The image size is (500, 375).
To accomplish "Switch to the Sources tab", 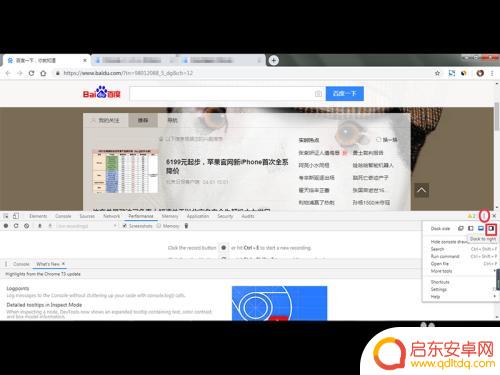I will 87,216.
